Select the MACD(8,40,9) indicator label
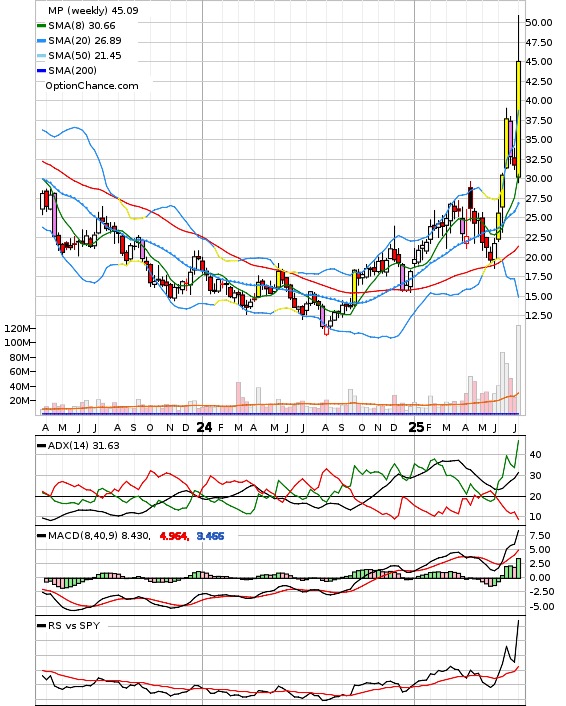 click(x=99, y=536)
